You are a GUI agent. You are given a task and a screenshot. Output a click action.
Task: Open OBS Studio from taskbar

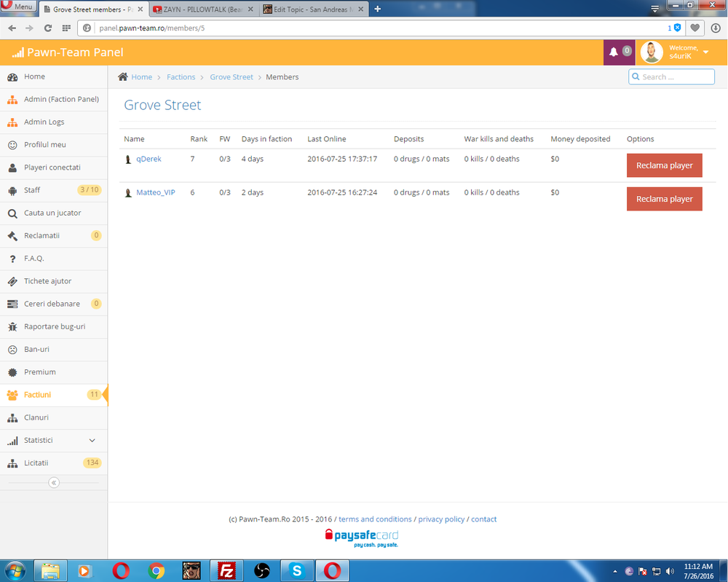point(262,571)
